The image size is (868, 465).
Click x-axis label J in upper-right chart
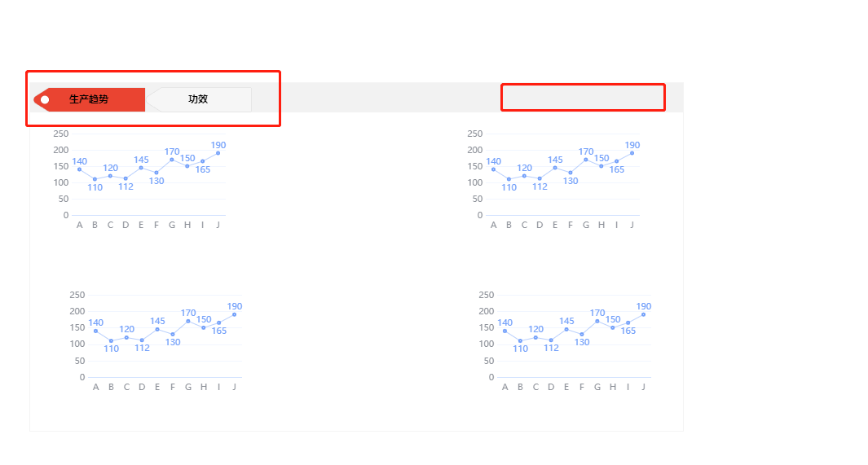632,225
